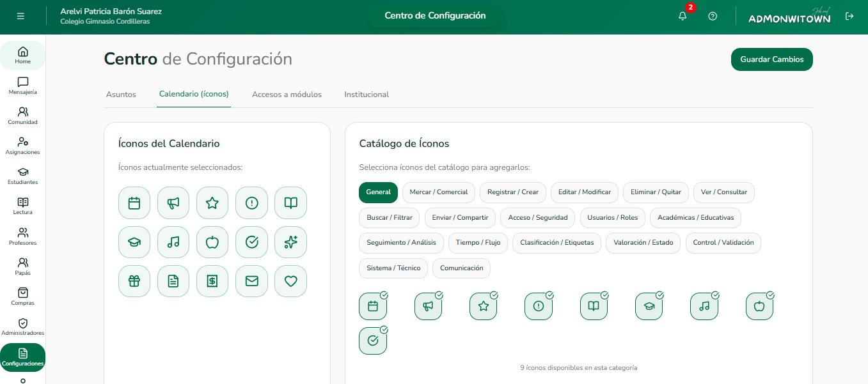Open Estudiantes in sidebar
The width and height of the screenshot is (868, 384).
coord(23,176)
